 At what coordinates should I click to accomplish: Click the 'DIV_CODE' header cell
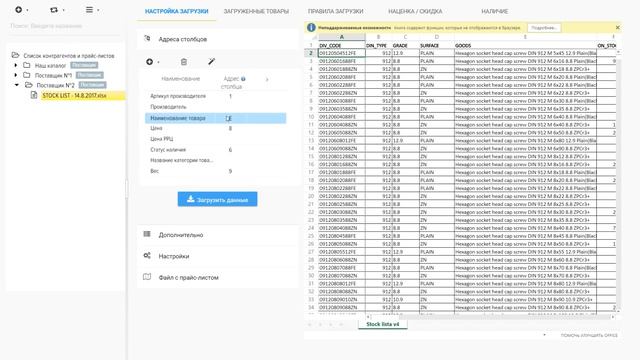(342, 45)
